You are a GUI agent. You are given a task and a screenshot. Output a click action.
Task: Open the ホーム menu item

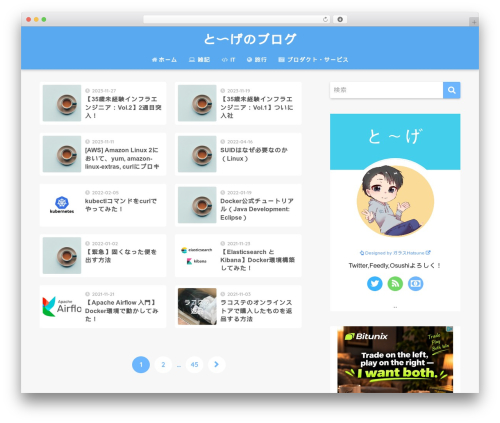pyautogui.click(x=164, y=60)
